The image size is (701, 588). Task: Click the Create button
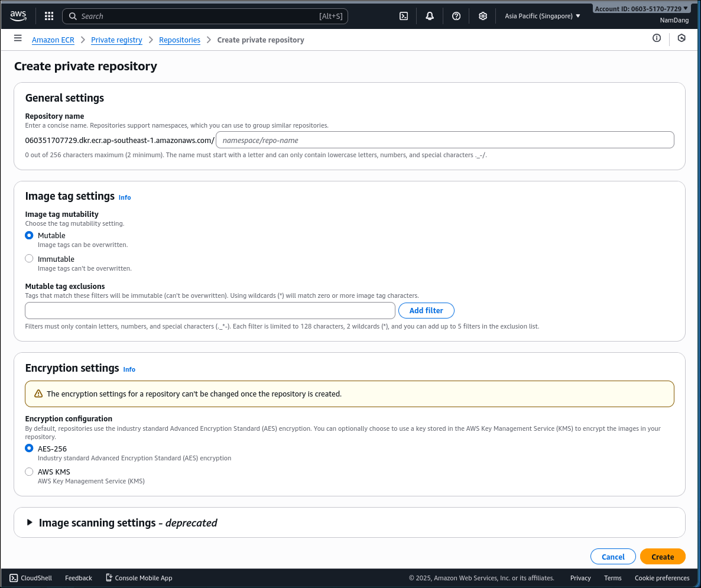coord(663,556)
